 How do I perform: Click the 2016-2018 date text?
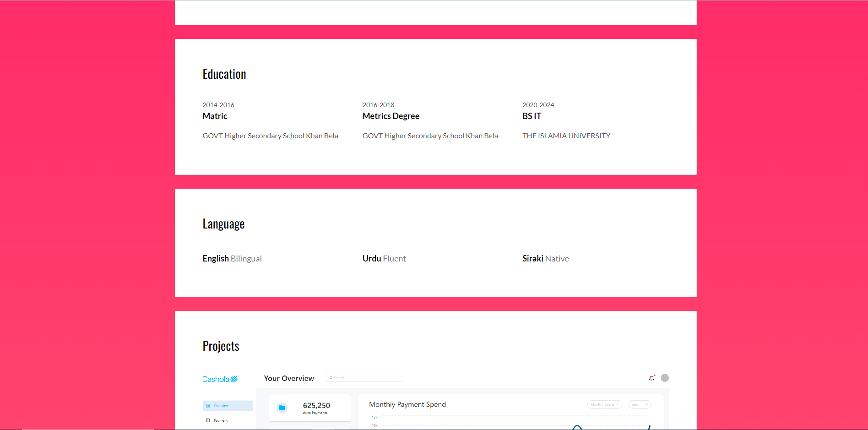[x=378, y=105]
